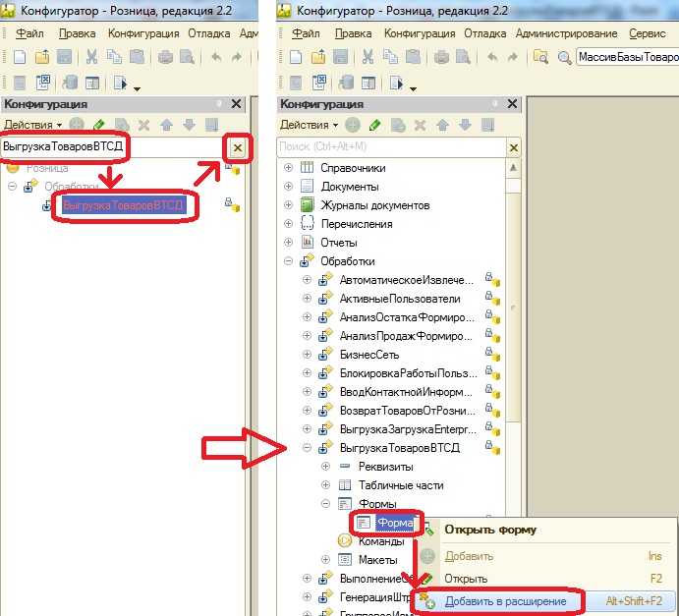Click Cut scissors icon in right Configurator window
The image size is (679, 616).
click(x=368, y=57)
